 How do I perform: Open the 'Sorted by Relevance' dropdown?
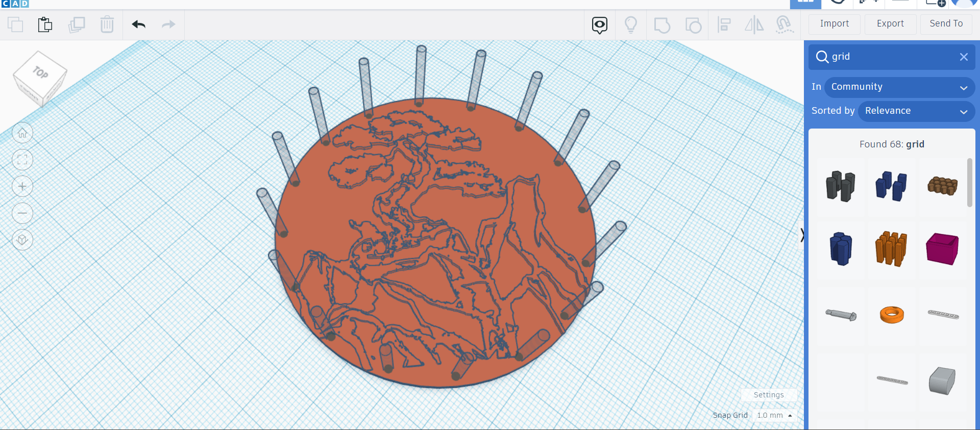coord(916,111)
